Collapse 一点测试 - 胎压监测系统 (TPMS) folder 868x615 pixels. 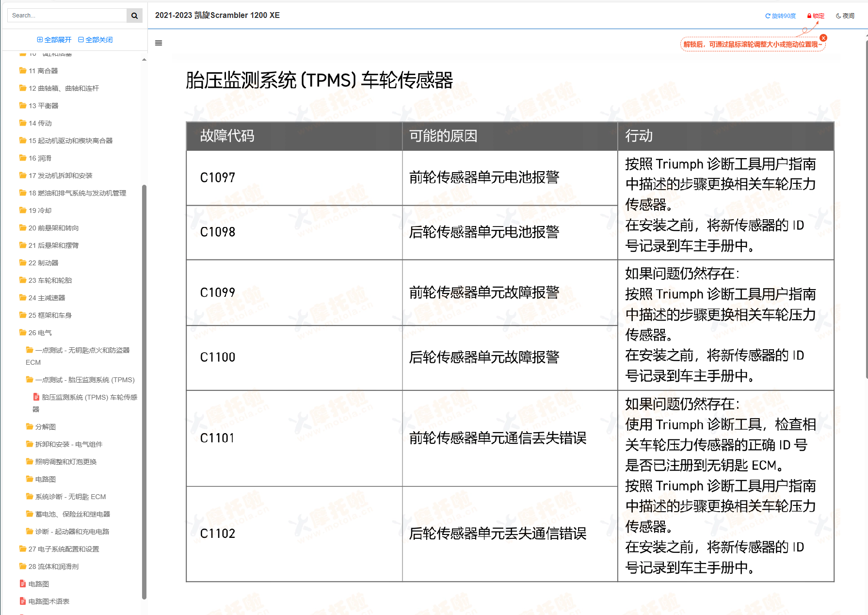(x=80, y=380)
